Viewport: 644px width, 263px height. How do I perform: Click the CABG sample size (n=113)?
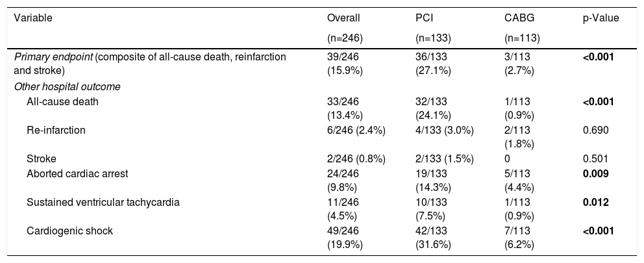(x=512, y=38)
